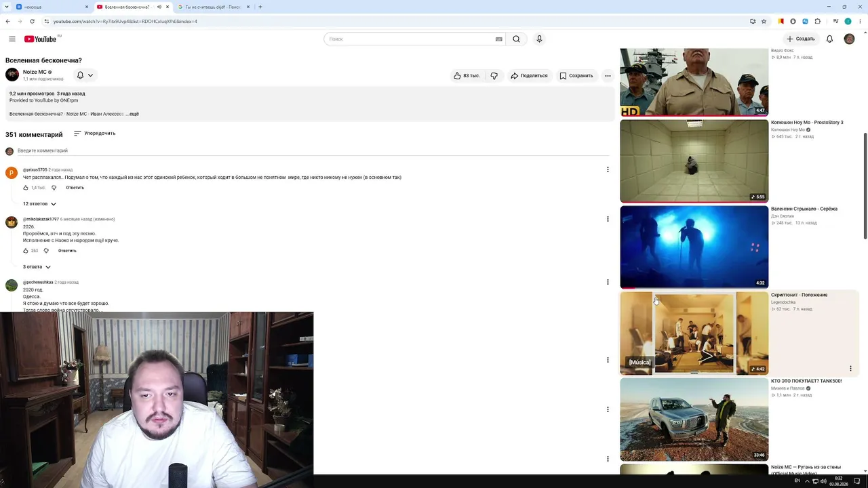Start voice search with the microphone

539,39
